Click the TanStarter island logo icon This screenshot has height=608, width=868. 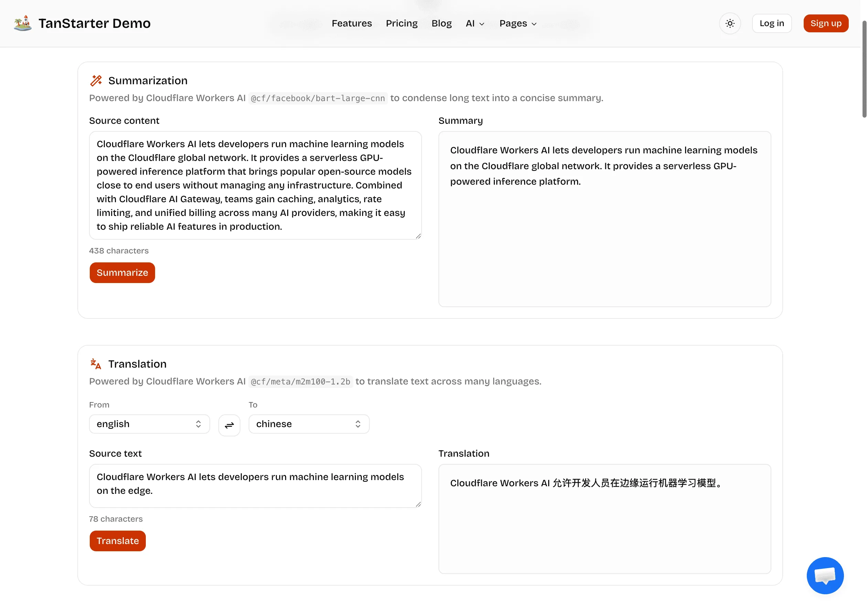(x=23, y=23)
